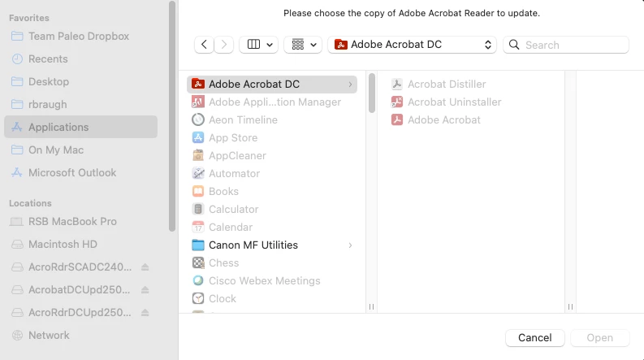Click the magnifying glass search icon
644x360 pixels.
click(514, 45)
